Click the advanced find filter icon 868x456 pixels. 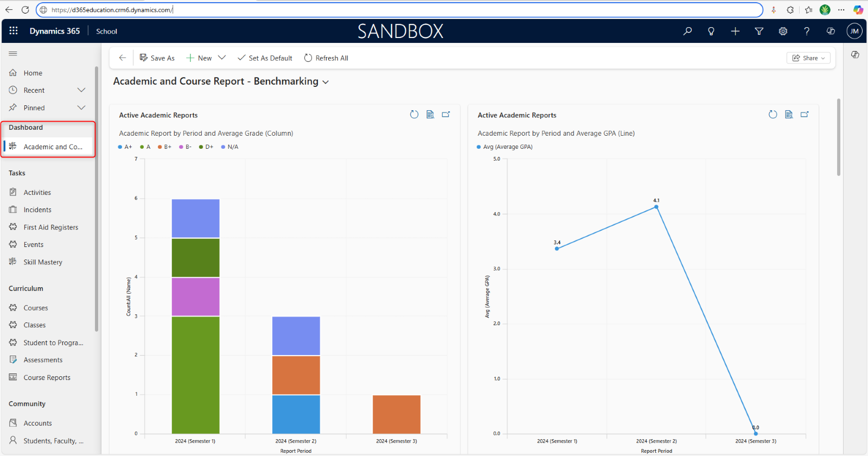pos(759,31)
